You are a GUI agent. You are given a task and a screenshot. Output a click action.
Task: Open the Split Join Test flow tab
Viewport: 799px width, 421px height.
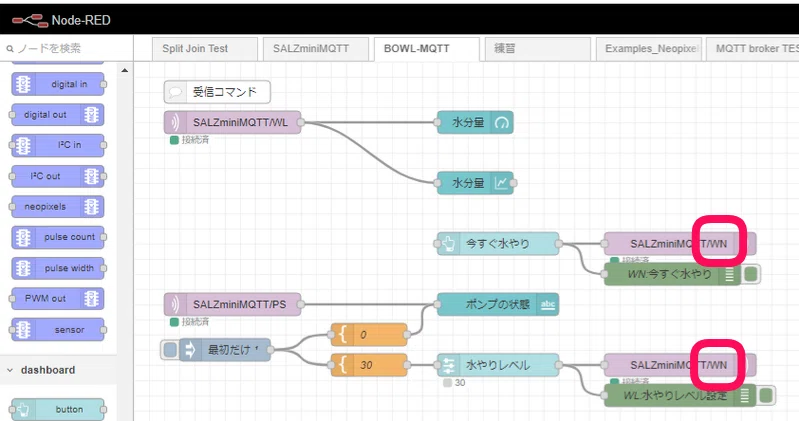[205, 49]
